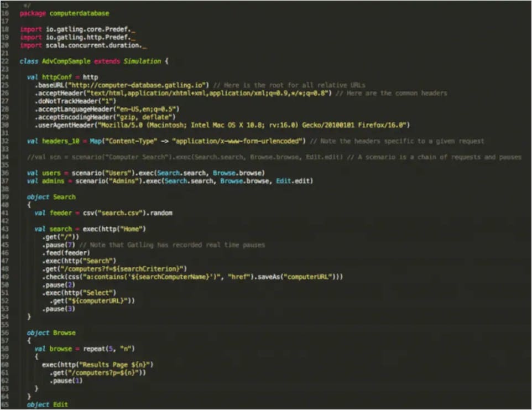The image size is (532, 410).
Task: Click the object Edit declaration
Action: (48, 404)
